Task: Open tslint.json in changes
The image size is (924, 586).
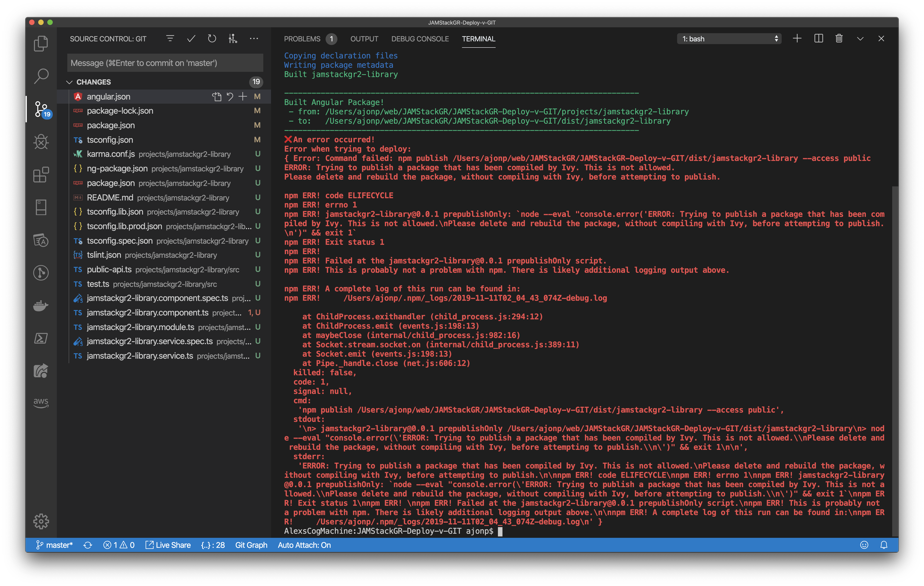Action: tap(164, 255)
